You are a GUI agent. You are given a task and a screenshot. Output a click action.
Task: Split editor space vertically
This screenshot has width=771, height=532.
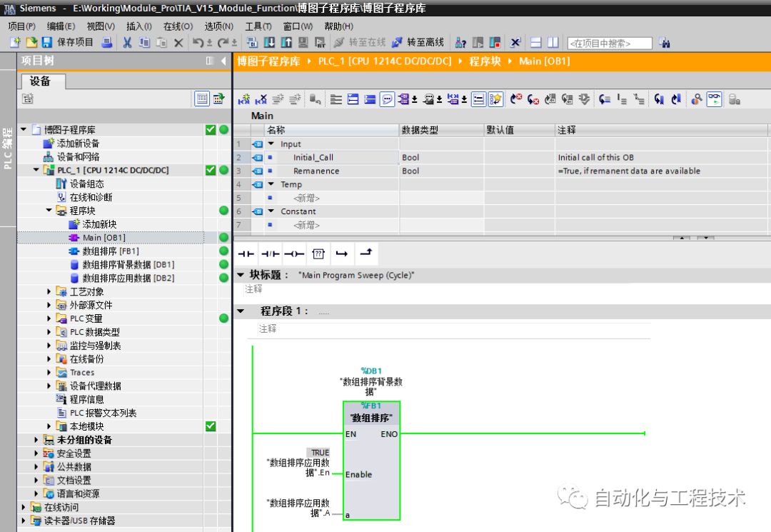pyautogui.click(x=553, y=43)
